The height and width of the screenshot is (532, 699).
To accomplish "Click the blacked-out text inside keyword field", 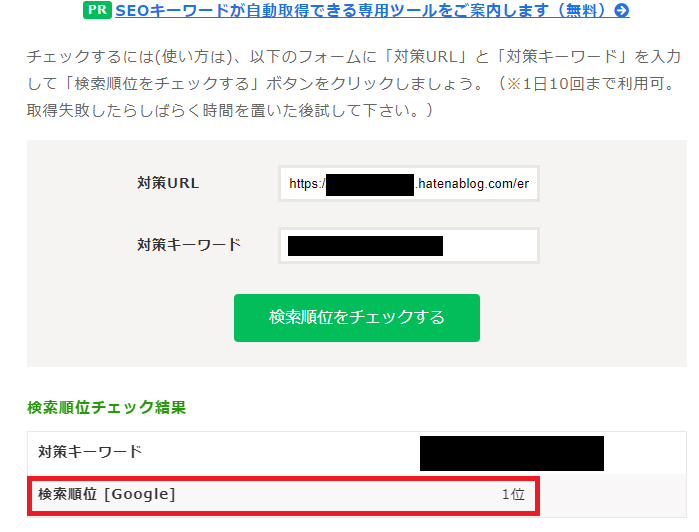I will click(x=366, y=246).
